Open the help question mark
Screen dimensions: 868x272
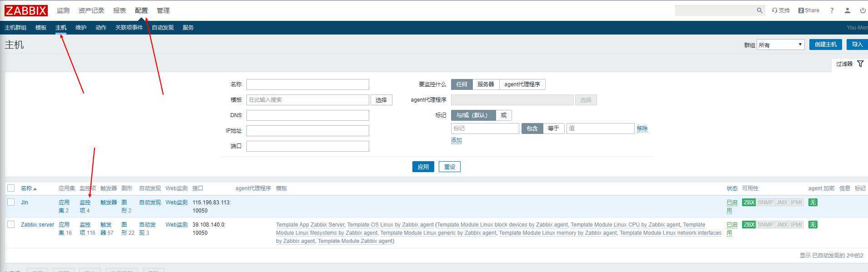coord(832,10)
